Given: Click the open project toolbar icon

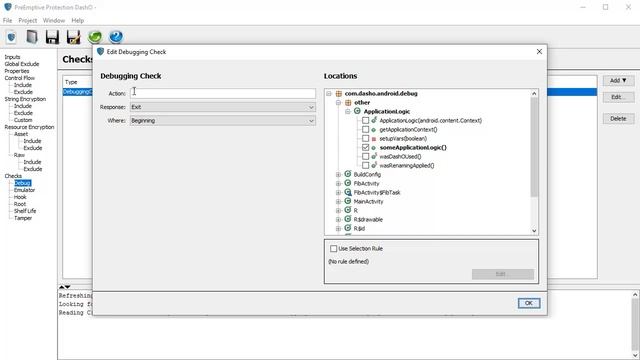Looking at the screenshot, I should tap(32, 37).
